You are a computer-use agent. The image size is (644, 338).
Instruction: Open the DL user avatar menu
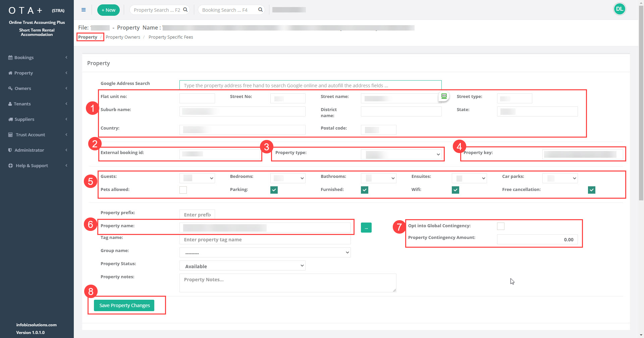click(x=619, y=9)
